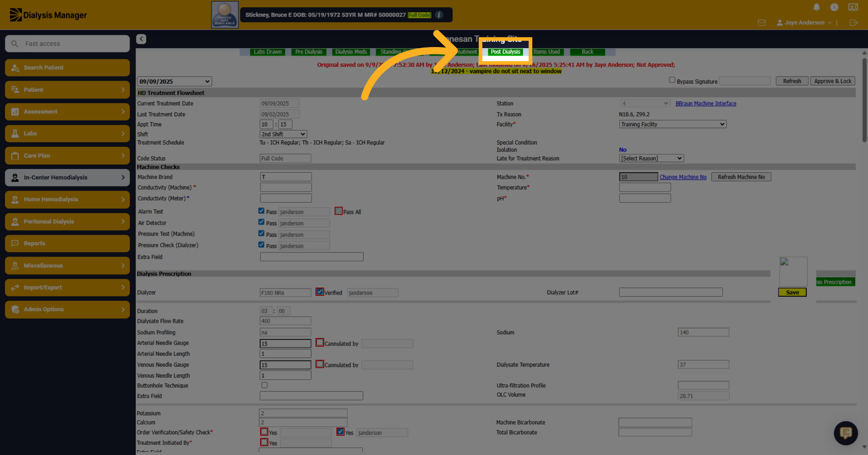Click the Assessment chart icon
Viewport: 868px width, 455px height.
[15, 111]
